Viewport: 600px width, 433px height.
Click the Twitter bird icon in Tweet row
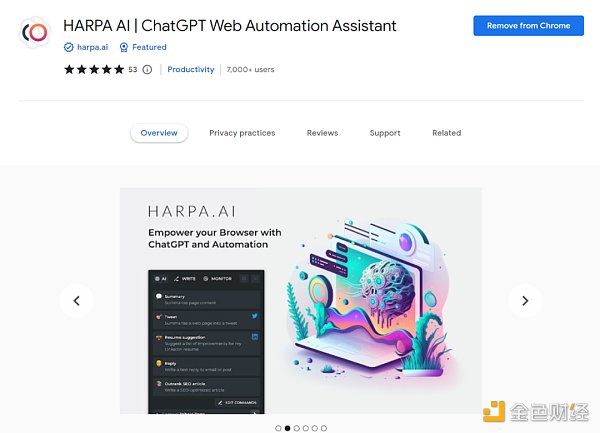click(x=254, y=316)
